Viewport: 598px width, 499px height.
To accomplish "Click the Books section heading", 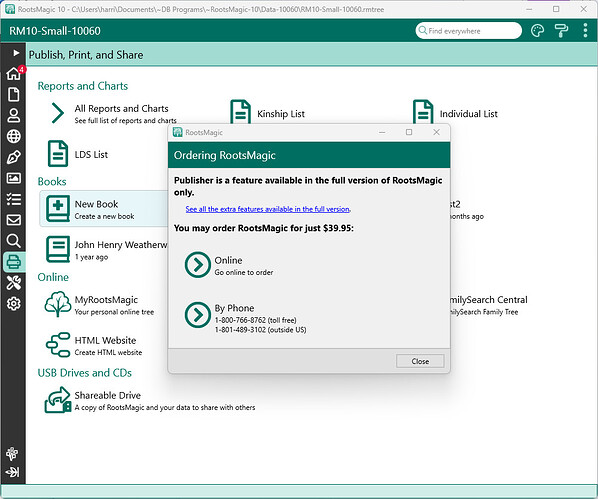I will pyautogui.click(x=52, y=181).
